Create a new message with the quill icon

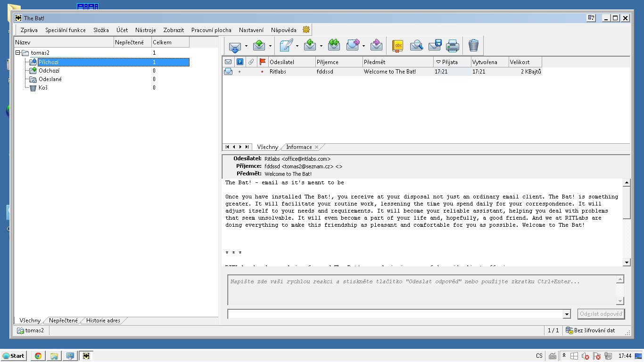(x=286, y=46)
